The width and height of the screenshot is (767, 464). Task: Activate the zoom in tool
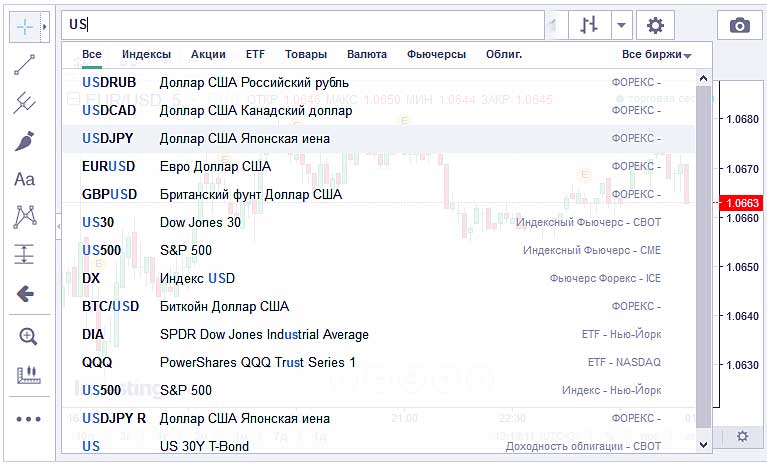[27, 337]
